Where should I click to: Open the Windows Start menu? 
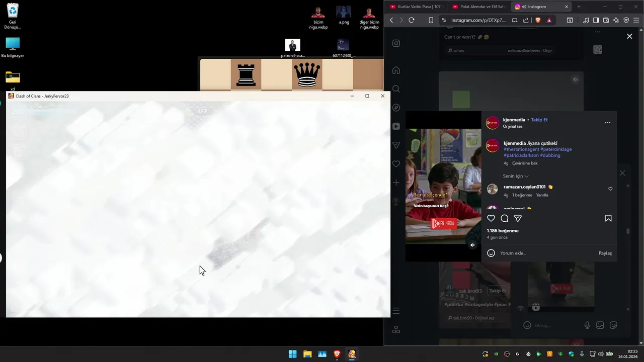pyautogui.click(x=292, y=354)
